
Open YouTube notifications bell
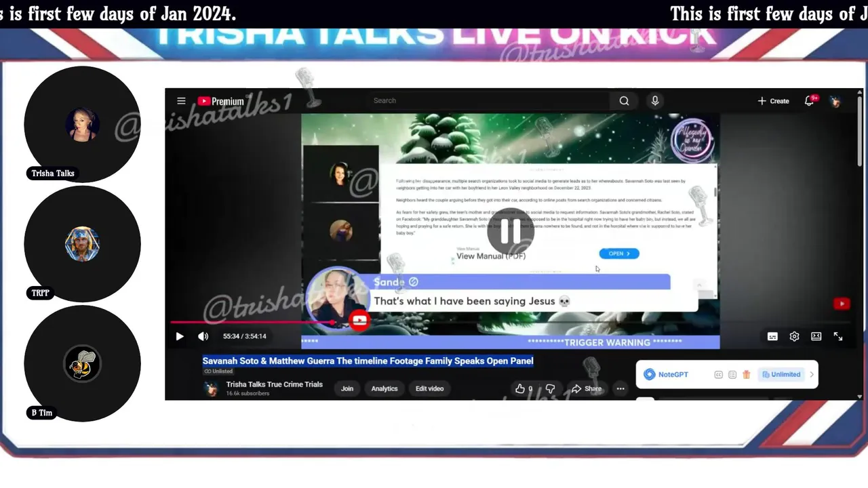(x=810, y=101)
